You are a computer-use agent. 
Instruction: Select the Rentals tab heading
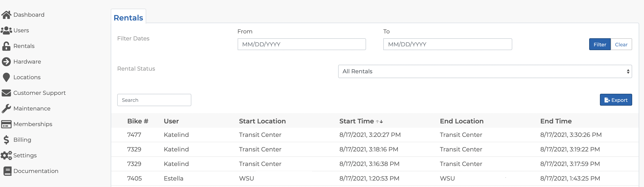pyautogui.click(x=128, y=18)
